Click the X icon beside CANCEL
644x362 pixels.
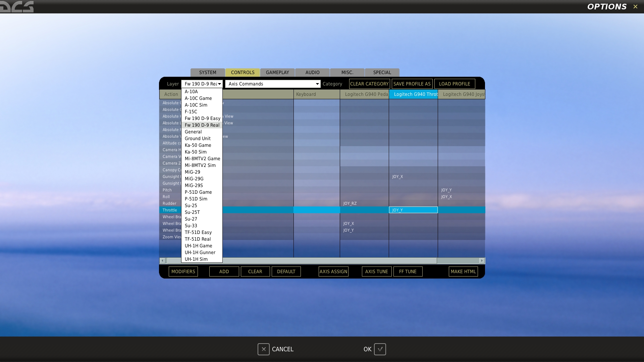coord(264,349)
